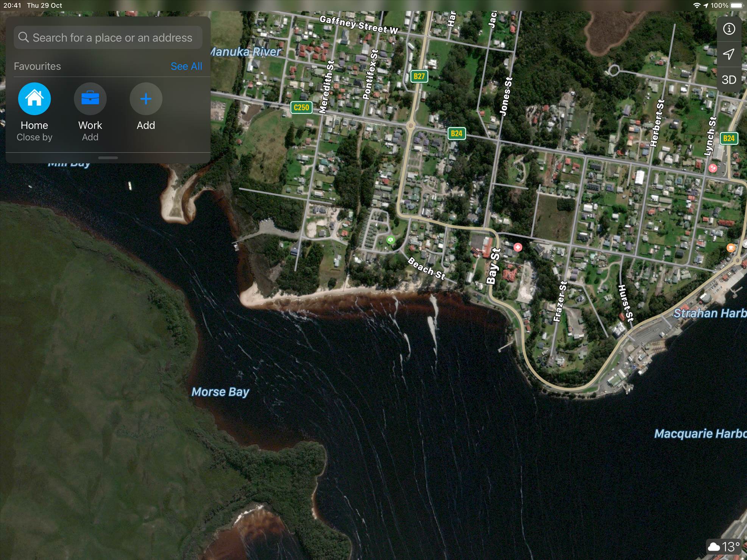Tap the C250 road shield
The image size is (747, 560).
click(301, 108)
